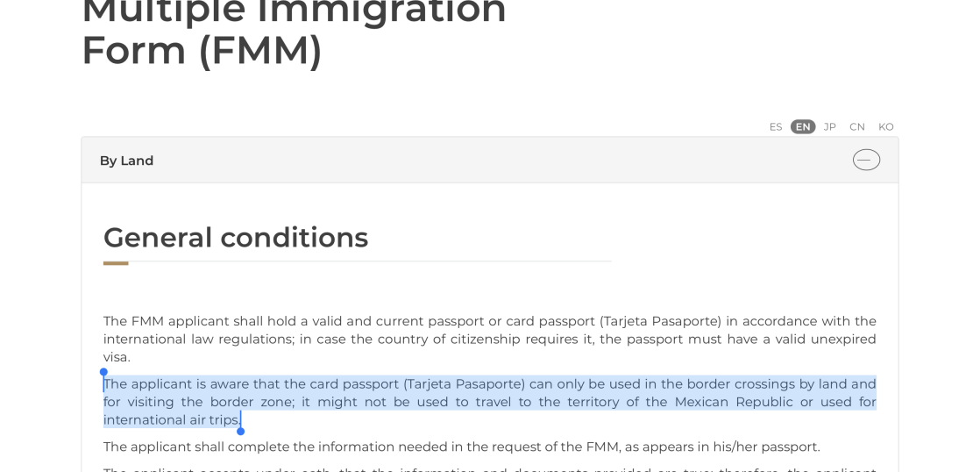Image resolution: width=980 pixels, height=472 pixels.
Task: Click the word "visa." ending the first paragraph
Action: click(x=117, y=357)
